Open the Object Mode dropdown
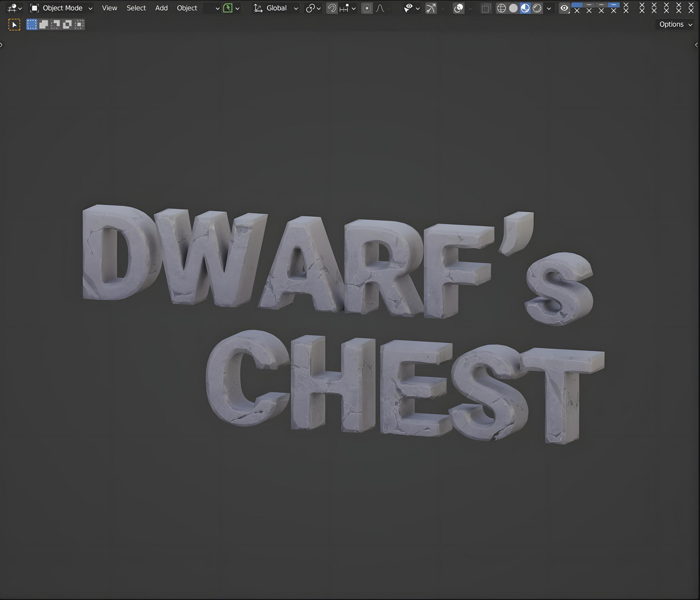This screenshot has height=600, width=700. (x=61, y=8)
